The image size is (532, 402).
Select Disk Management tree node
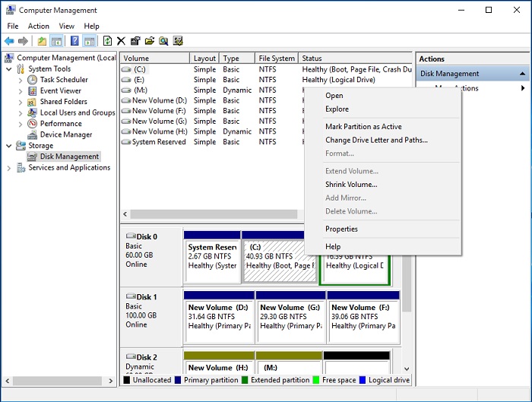69,157
